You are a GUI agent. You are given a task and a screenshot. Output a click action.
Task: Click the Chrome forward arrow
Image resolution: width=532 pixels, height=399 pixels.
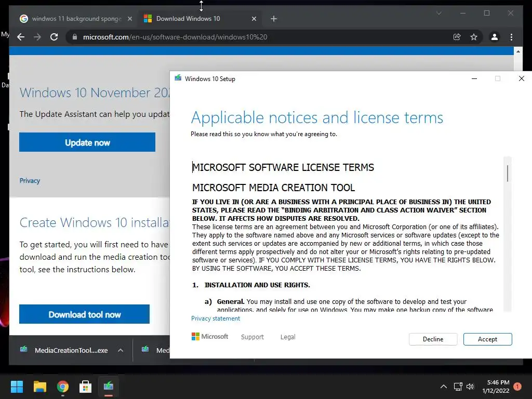(x=37, y=37)
